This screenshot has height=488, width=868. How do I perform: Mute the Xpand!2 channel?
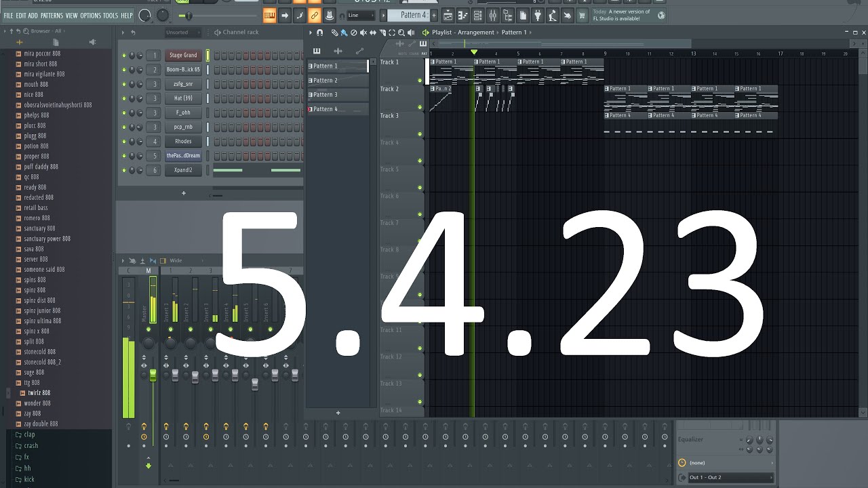123,170
